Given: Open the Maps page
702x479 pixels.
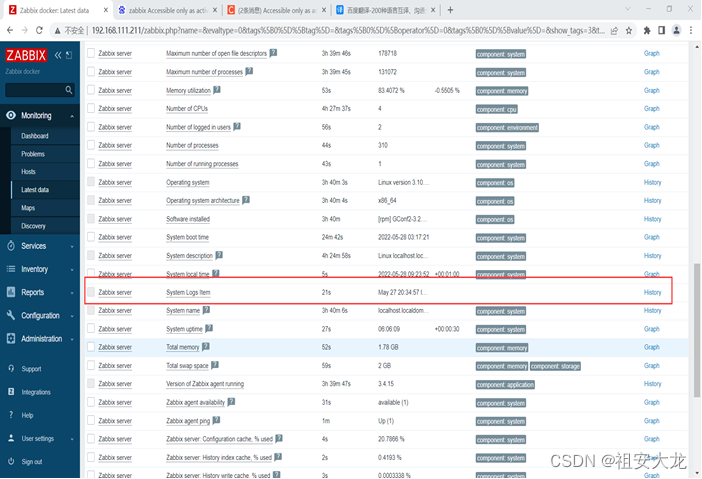Looking at the screenshot, I should click(x=28, y=208).
